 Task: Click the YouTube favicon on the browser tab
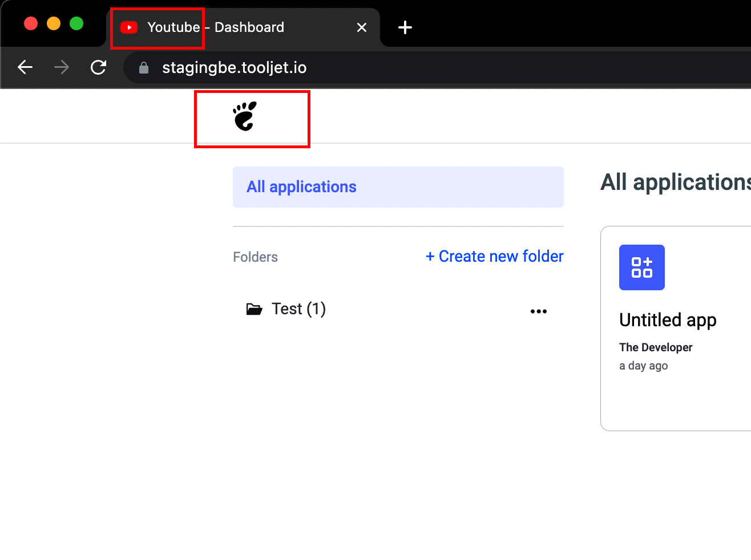point(129,27)
